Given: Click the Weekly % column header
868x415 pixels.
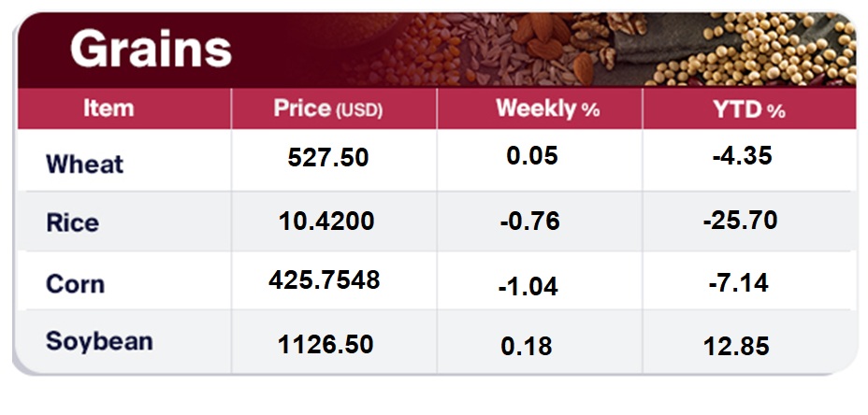Looking at the screenshot, I should [x=547, y=108].
